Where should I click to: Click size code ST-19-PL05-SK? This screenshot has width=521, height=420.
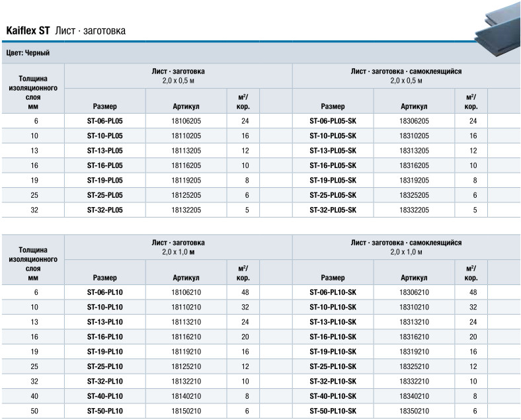coord(333,181)
